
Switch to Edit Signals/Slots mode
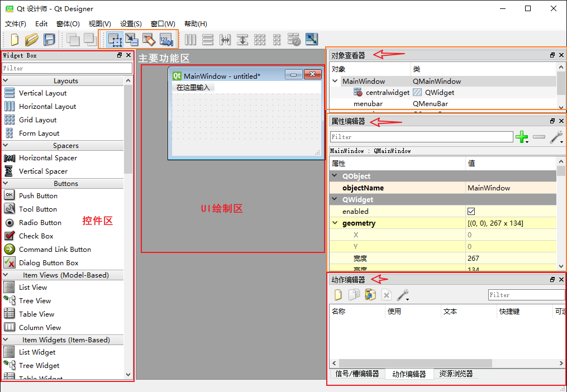click(x=132, y=40)
